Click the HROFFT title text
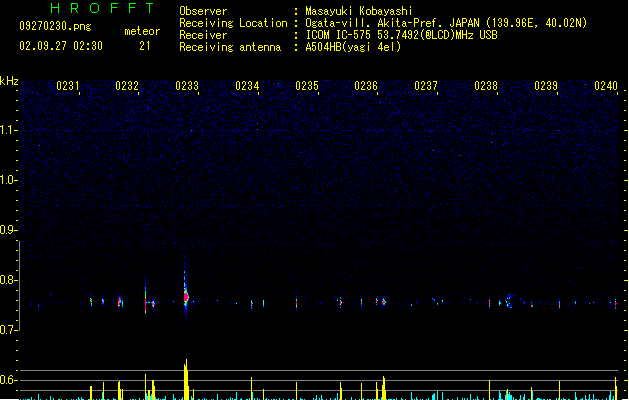The width and height of the screenshot is (629, 400). [103, 8]
